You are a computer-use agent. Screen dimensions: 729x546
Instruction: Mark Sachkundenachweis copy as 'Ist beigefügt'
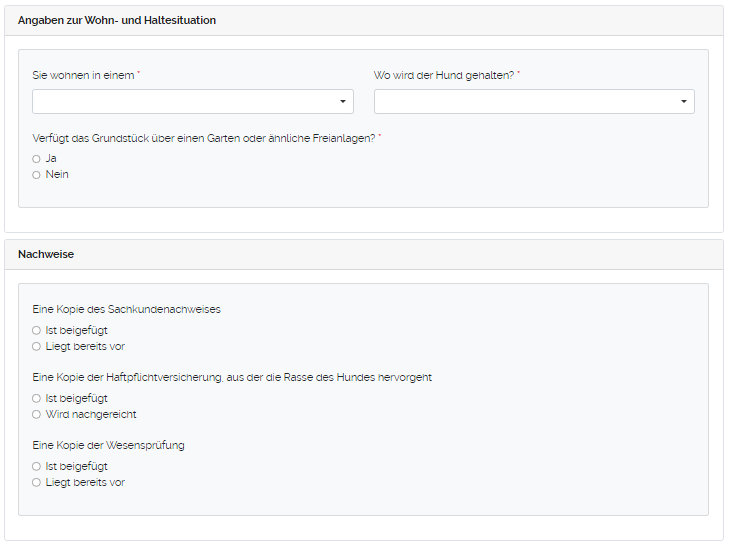point(37,330)
